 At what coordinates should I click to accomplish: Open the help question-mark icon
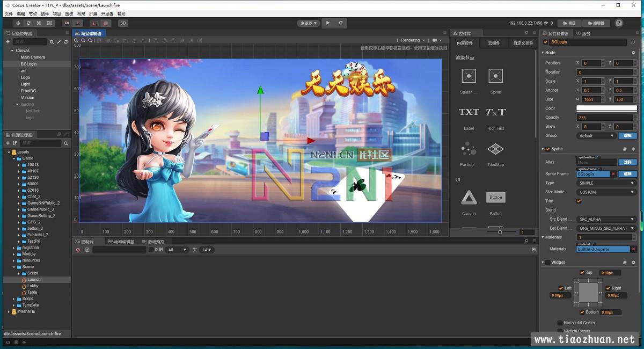(619, 23)
